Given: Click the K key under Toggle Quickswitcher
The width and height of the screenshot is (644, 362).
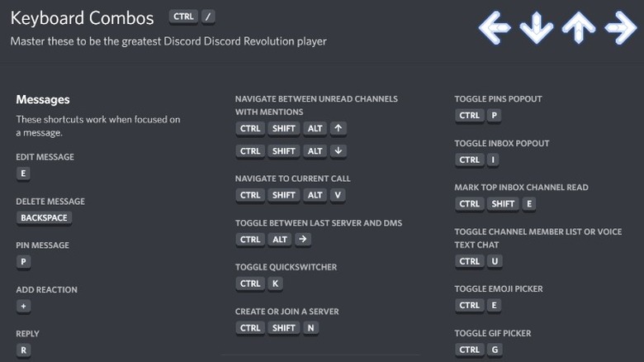Looking at the screenshot, I should [x=276, y=284].
